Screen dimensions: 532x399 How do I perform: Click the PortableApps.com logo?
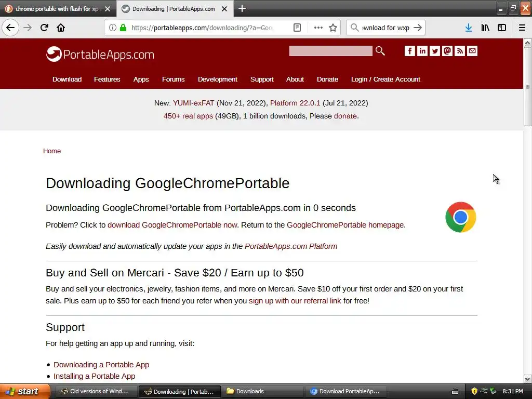(100, 54)
